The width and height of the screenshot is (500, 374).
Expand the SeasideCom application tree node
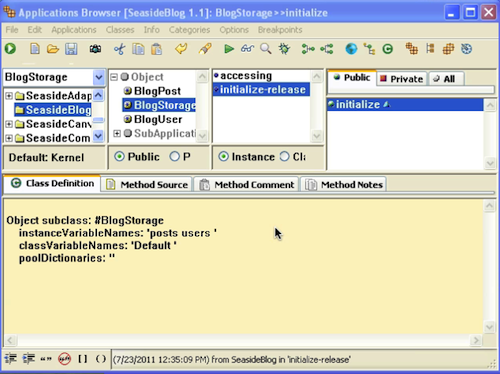tap(9, 138)
